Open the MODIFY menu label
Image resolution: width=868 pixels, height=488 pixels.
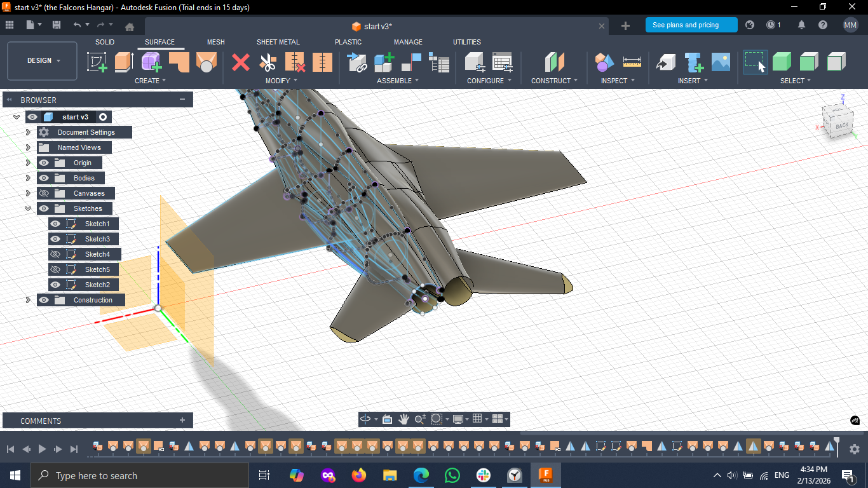coord(281,81)
